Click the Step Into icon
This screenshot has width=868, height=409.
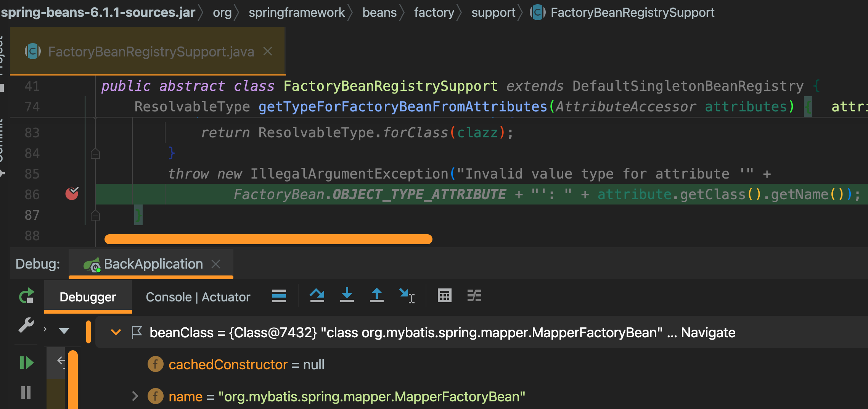[347, 295]
